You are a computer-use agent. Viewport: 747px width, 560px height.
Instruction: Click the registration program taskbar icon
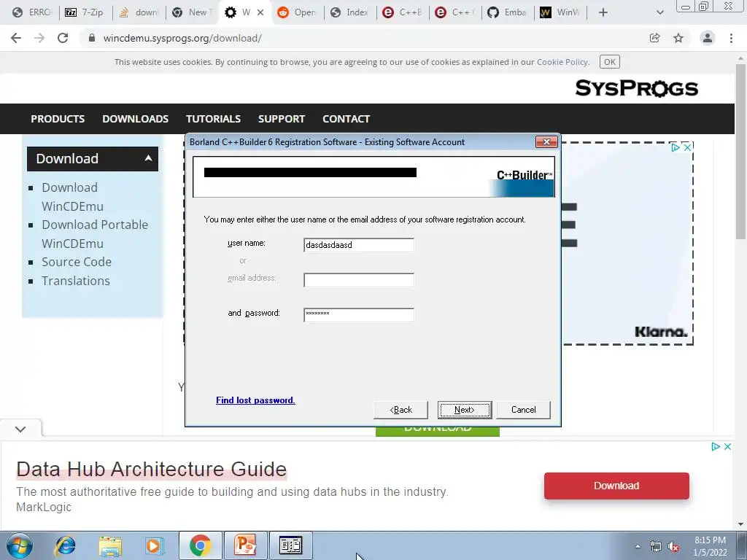click(x=290, y=545)
